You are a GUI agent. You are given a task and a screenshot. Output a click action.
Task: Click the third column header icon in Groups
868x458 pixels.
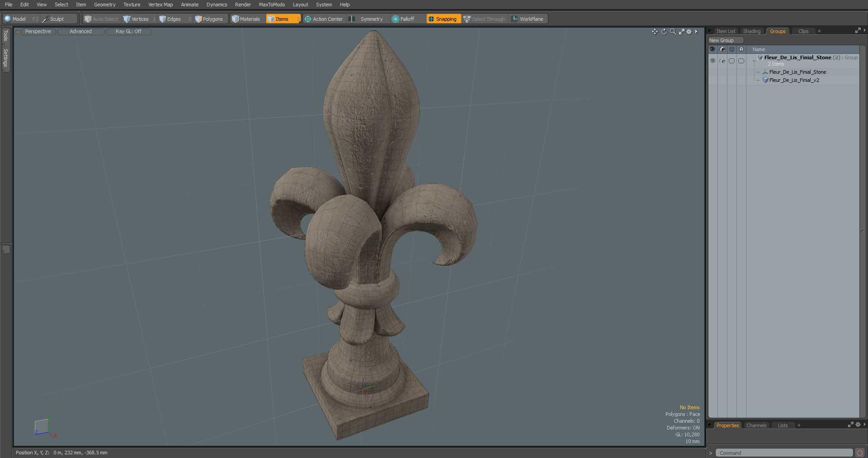pyautogui.click(x=732, y=49)
